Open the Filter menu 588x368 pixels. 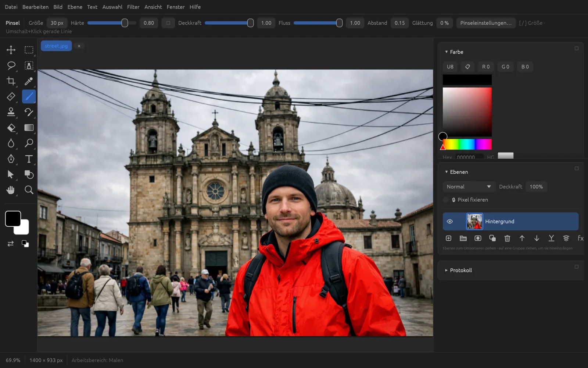[133, 7]
